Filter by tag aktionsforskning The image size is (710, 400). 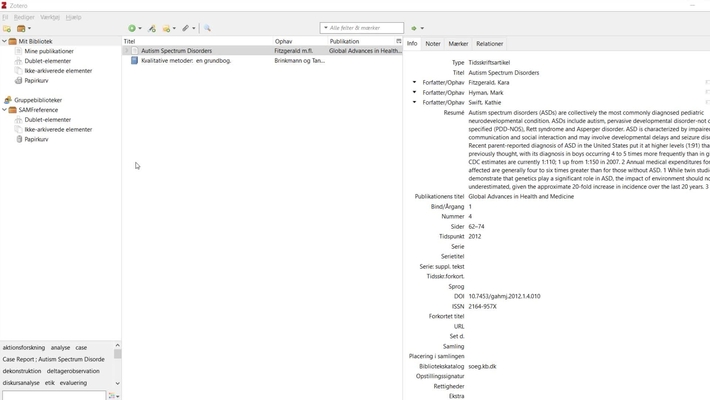(24, 347)
